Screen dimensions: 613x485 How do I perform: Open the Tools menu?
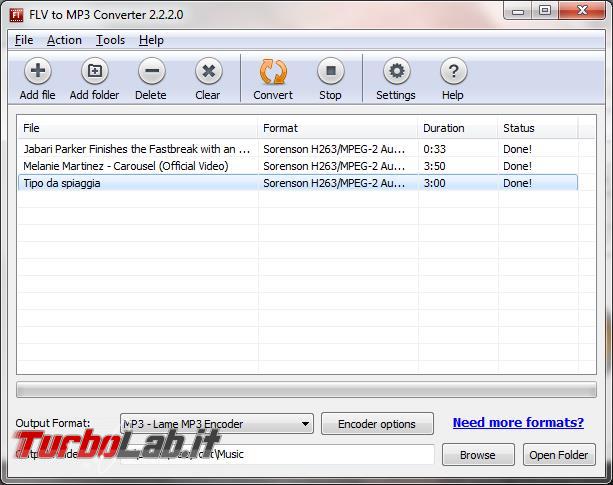click(x=110, y=40)
